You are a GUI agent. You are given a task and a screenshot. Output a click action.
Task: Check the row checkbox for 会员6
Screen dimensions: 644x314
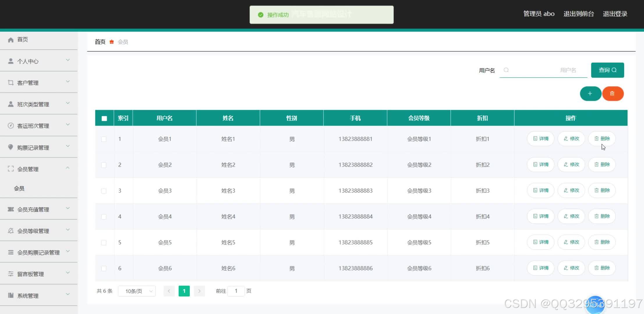[x=104, y=268]
